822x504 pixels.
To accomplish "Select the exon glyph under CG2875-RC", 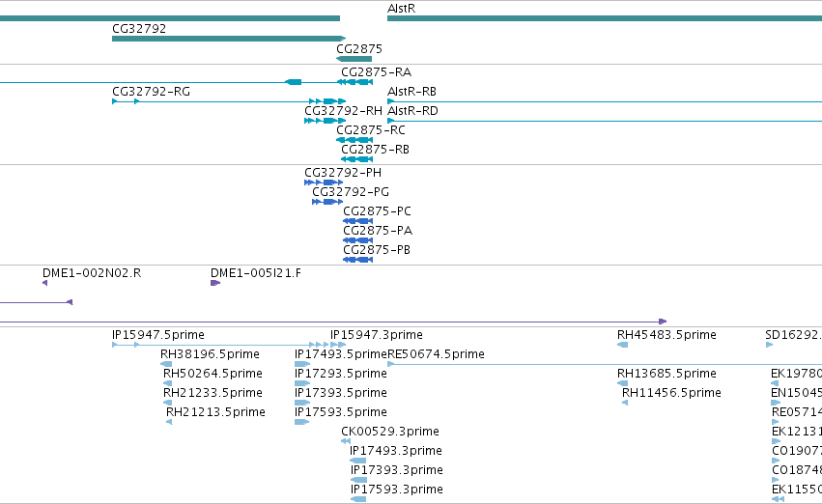I will point(354,140).
